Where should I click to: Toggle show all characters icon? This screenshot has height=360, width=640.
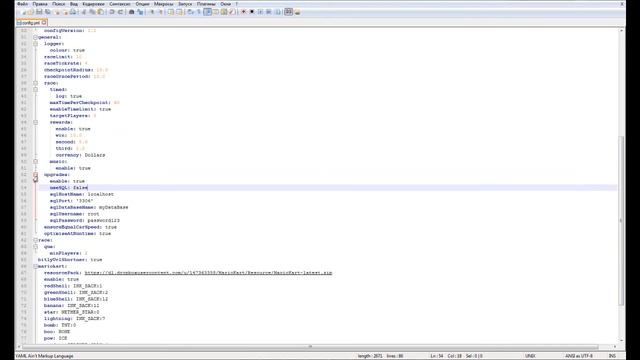click(199, 12)
